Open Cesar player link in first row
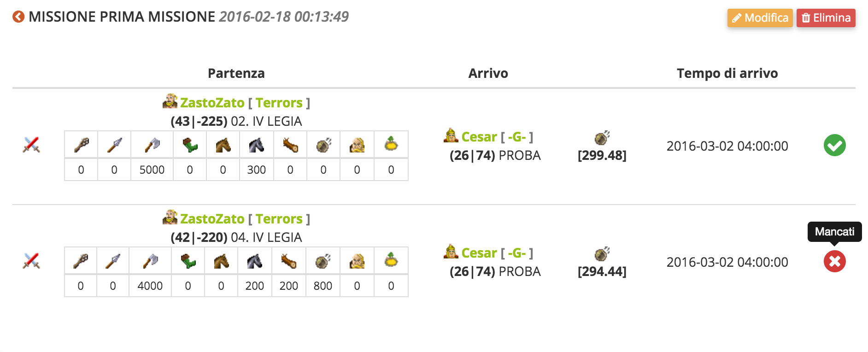Image resolution: width=868 pixels, height=352 pixels. (x=479, y=137)
